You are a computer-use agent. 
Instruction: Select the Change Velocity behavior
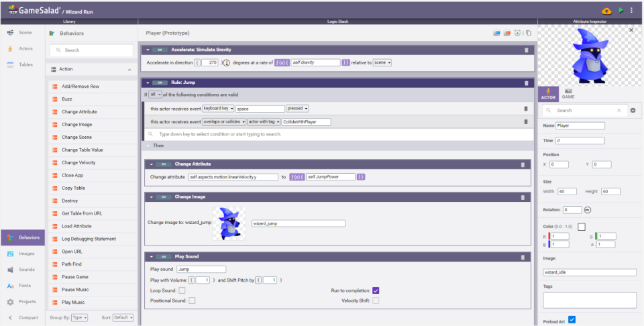(x=92, y=162)
